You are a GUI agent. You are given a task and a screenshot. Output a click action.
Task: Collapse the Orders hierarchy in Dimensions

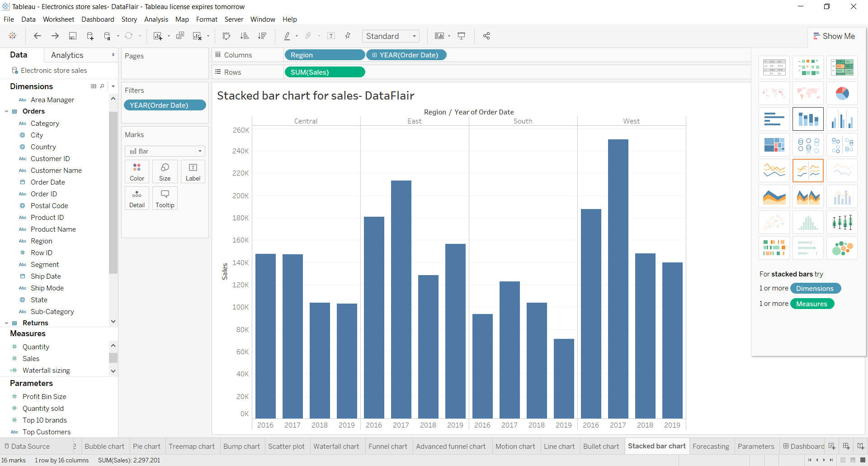pyautogui.click(x=6, y=111)
